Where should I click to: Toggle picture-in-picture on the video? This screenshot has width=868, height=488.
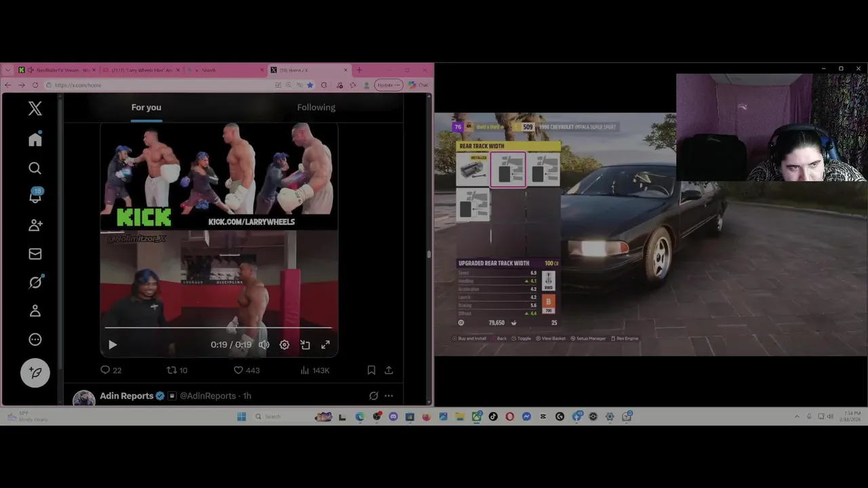tap(305, 345)
